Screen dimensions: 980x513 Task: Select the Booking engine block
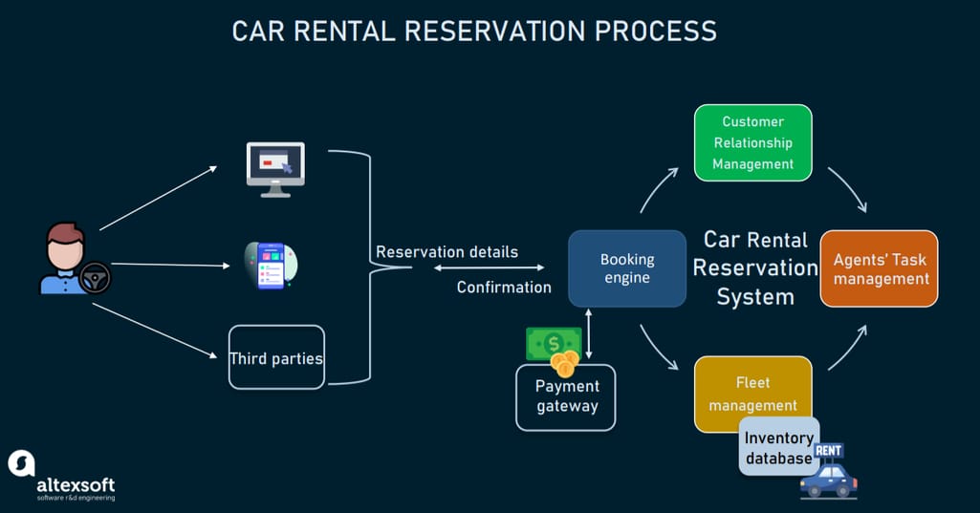[627, 268]
